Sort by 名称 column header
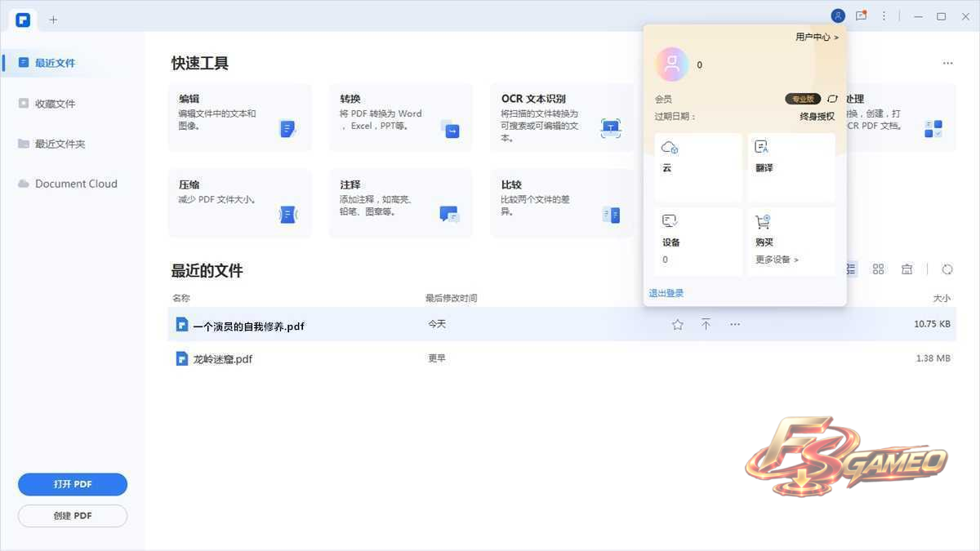The width and height of the screenshot is (980, 551). [181, 299]
